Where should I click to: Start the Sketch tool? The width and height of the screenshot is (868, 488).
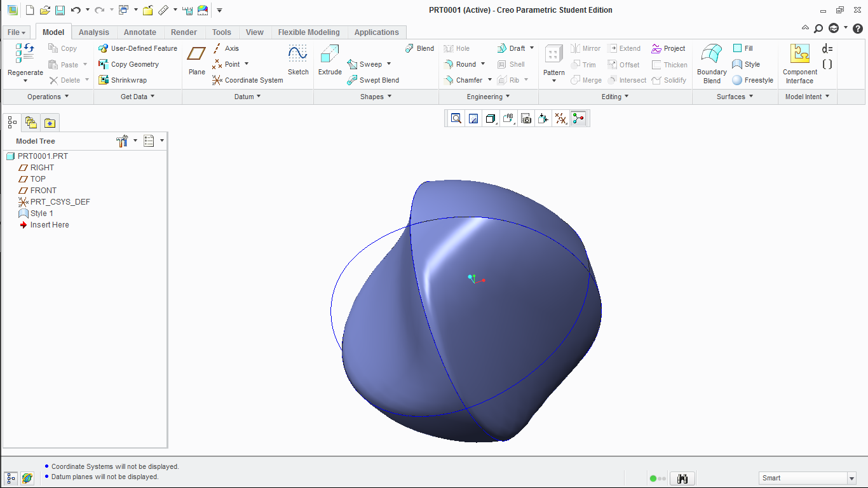[298, 60]
